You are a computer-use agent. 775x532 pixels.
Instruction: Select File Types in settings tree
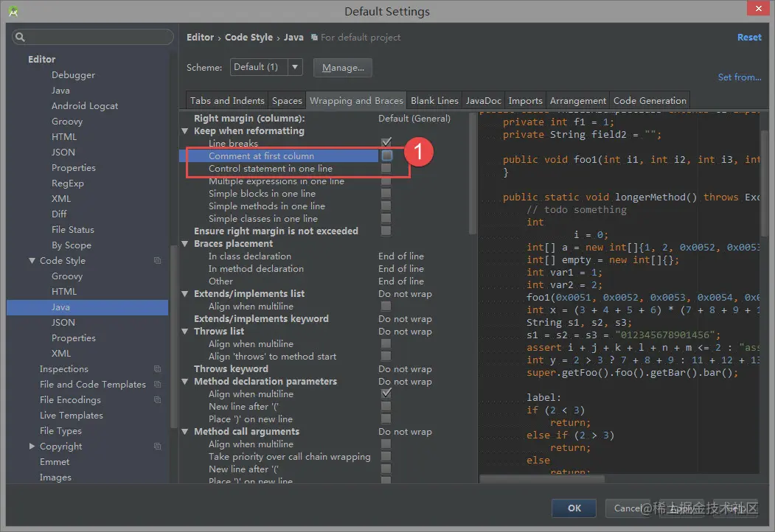(60, 431)
